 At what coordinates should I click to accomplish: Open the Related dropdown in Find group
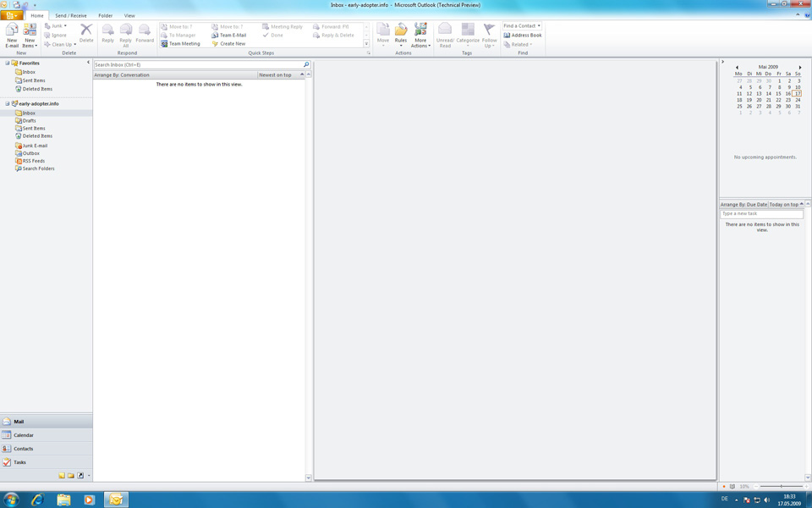coord(518,45)
